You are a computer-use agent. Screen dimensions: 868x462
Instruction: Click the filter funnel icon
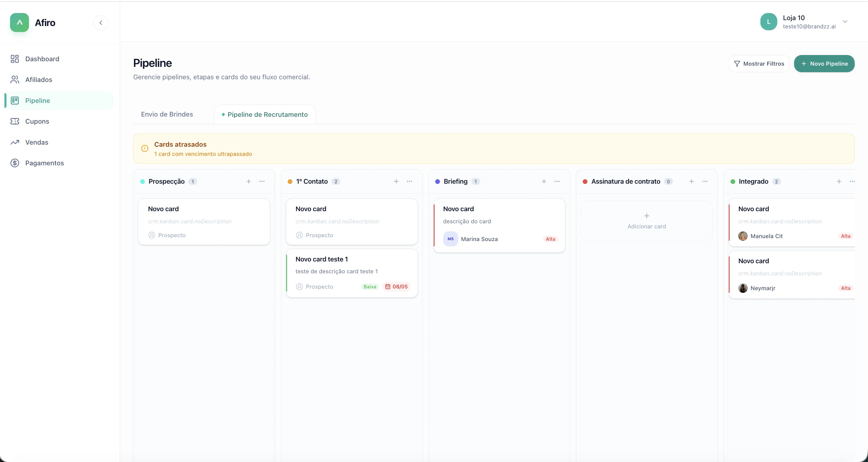[x=737, y=64]
